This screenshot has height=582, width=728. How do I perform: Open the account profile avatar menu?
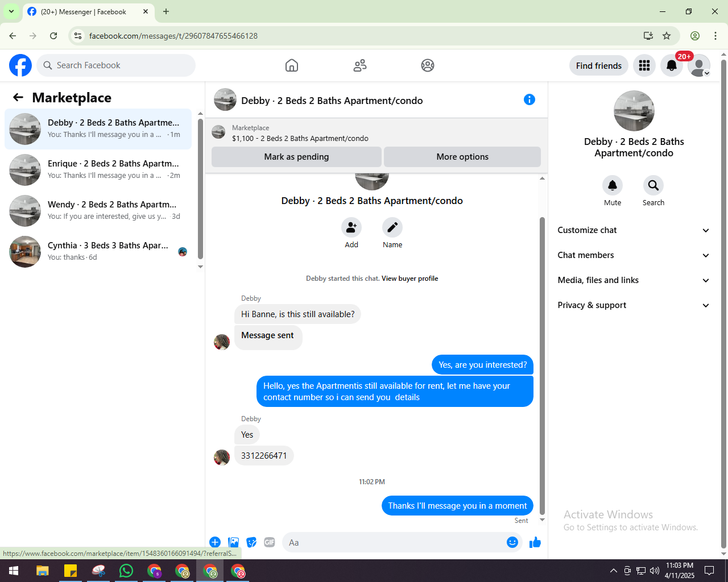coord(699,65)
